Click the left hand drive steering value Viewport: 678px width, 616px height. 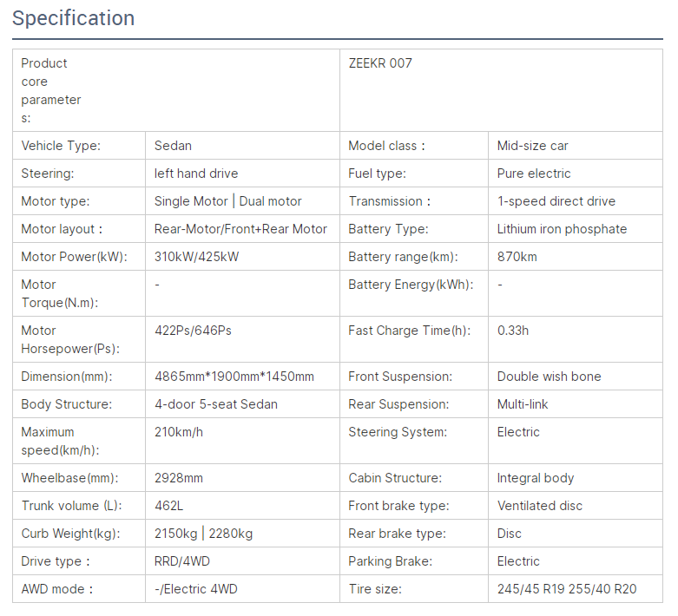pos(196,174)
